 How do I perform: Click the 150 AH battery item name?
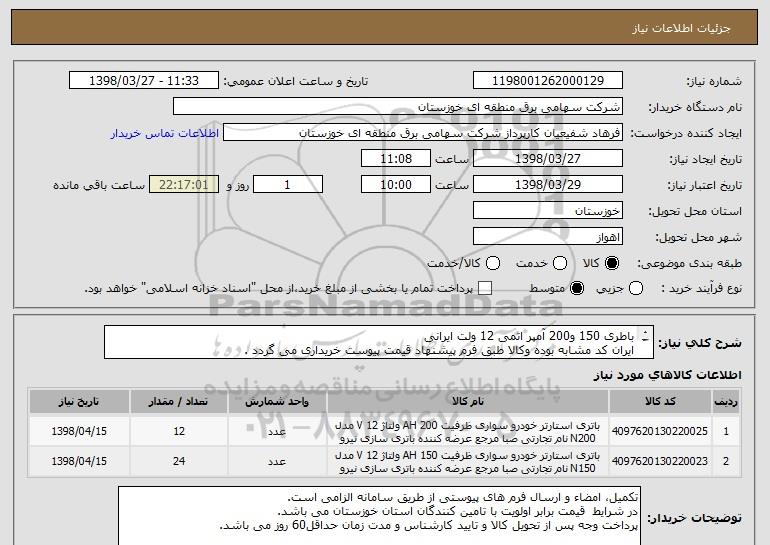point(468,462)
